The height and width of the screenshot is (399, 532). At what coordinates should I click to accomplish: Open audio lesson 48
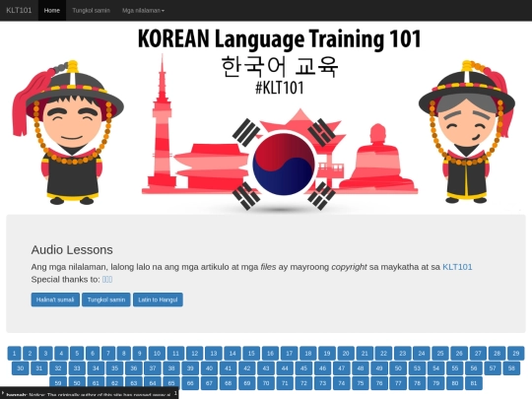pos(361,368)
